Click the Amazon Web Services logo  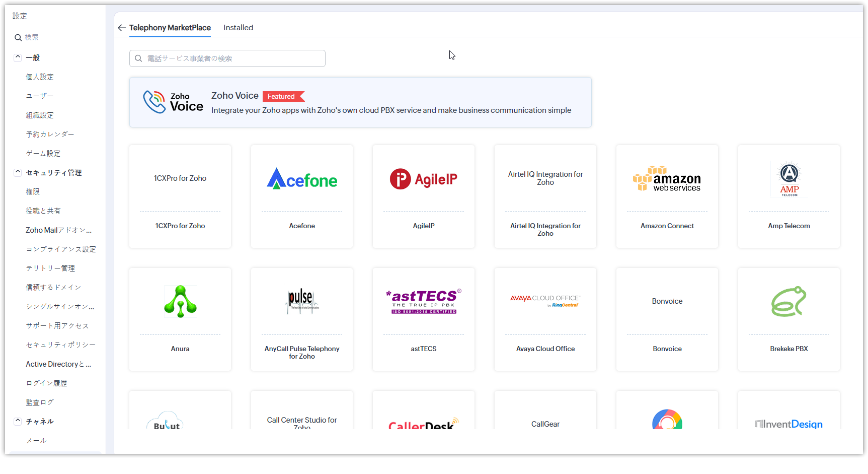[x=667, y=179]
